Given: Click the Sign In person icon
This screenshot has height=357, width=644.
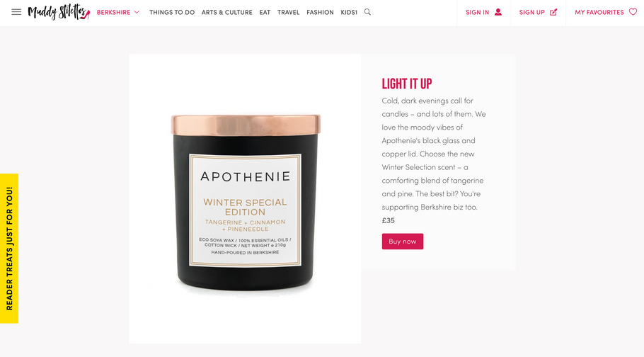Looking at the screenshot, I should [498, 12].
